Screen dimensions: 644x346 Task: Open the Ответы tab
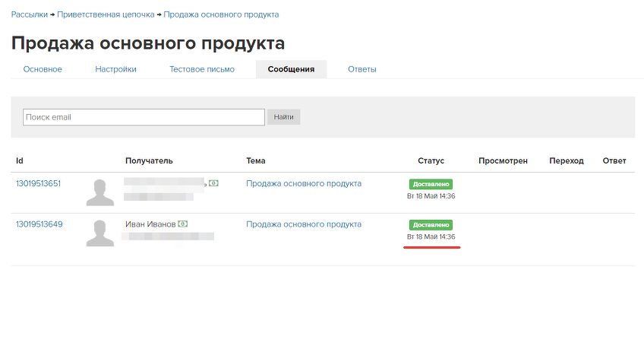[x=362, y=69]
